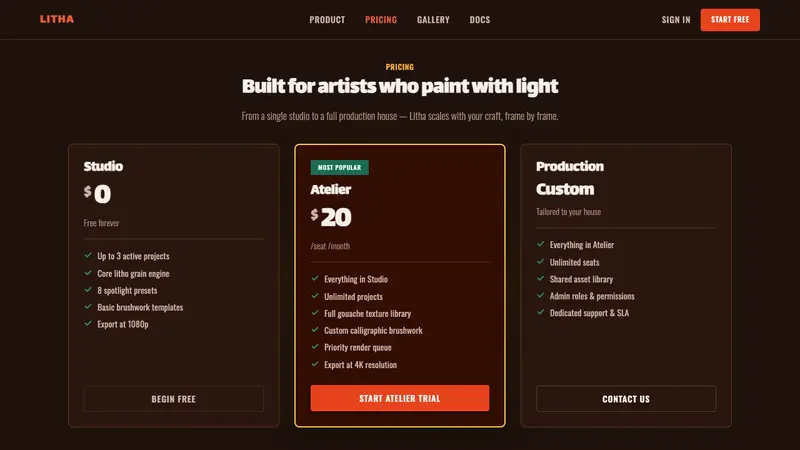Click the Most Popular badge

tap(339, 167)
